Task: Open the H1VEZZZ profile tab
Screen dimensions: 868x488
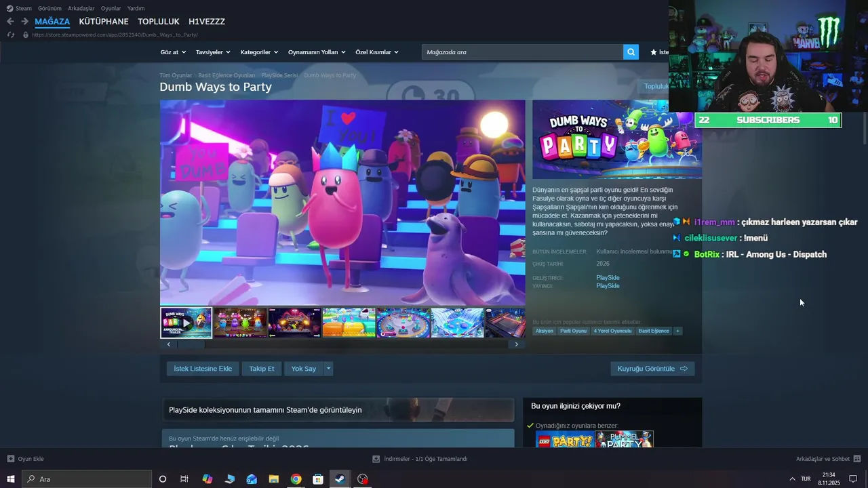Action: pyautogui.click(x=207, y=22)
